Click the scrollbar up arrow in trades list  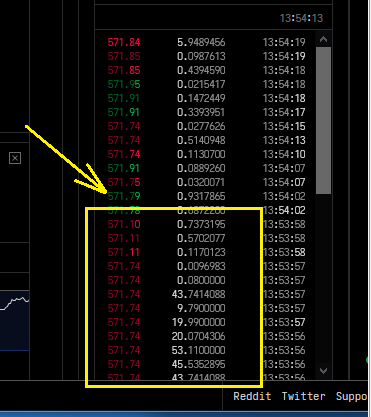coord(323,40)
